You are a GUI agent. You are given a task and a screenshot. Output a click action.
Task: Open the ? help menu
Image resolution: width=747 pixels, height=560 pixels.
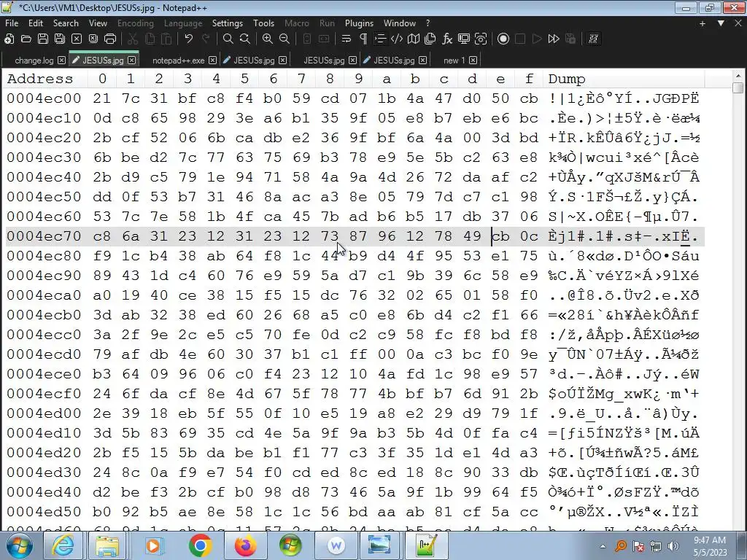427,23
